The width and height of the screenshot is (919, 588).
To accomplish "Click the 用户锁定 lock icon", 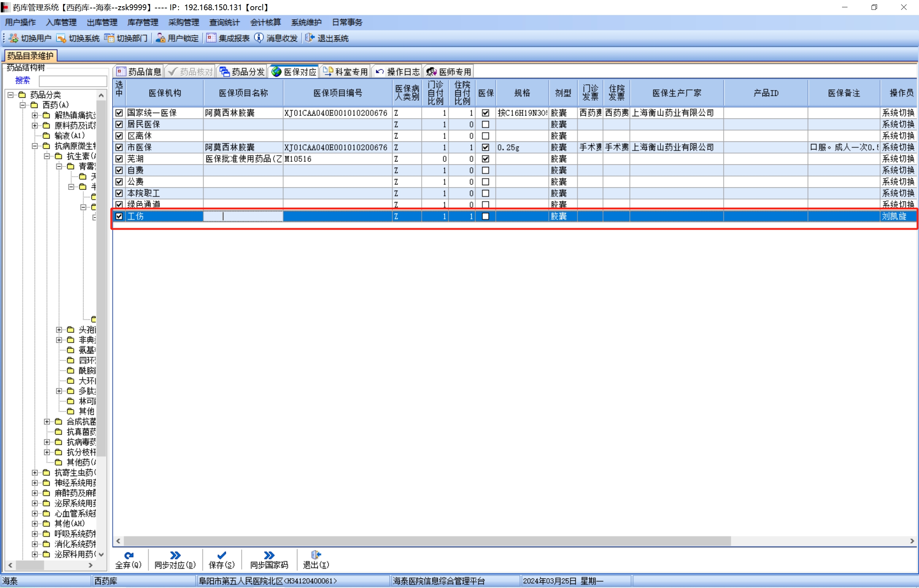I will (x=161, y=38).
